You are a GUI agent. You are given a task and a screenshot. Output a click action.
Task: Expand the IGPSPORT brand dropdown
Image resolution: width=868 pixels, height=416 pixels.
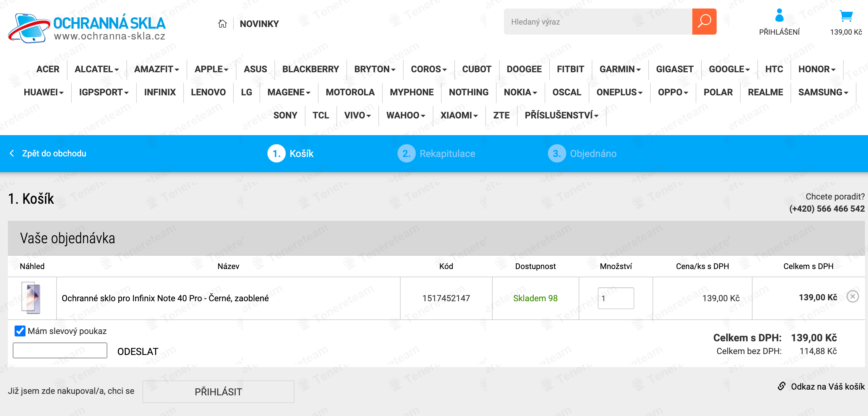[104, 92]
